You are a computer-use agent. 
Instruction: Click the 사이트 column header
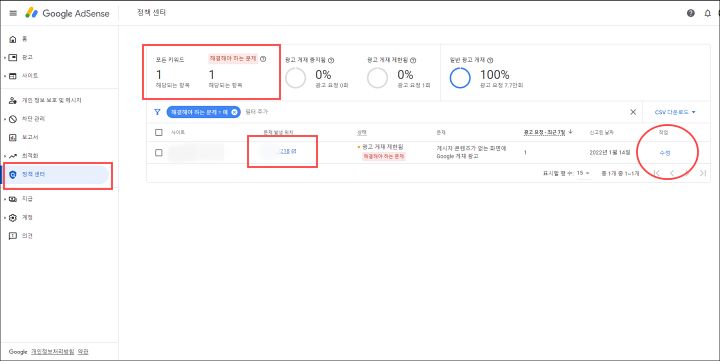(178, 132)
